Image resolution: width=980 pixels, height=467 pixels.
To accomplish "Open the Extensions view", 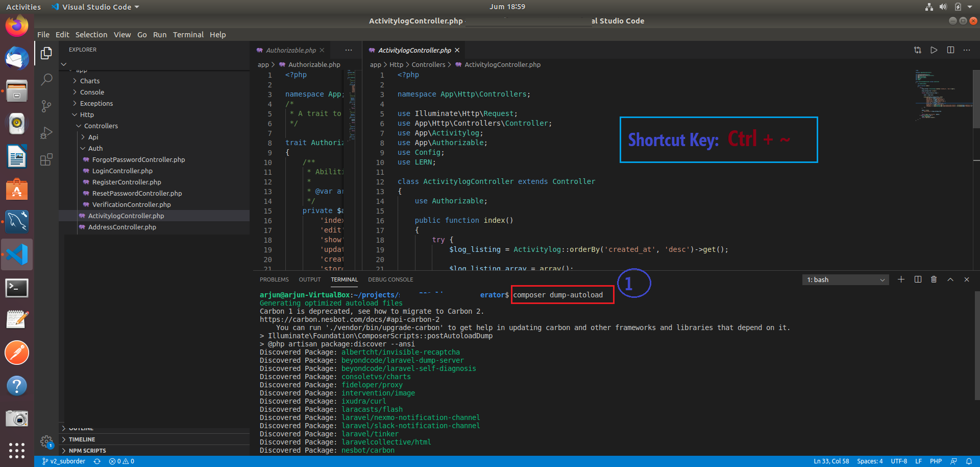I will click(46, 159).
